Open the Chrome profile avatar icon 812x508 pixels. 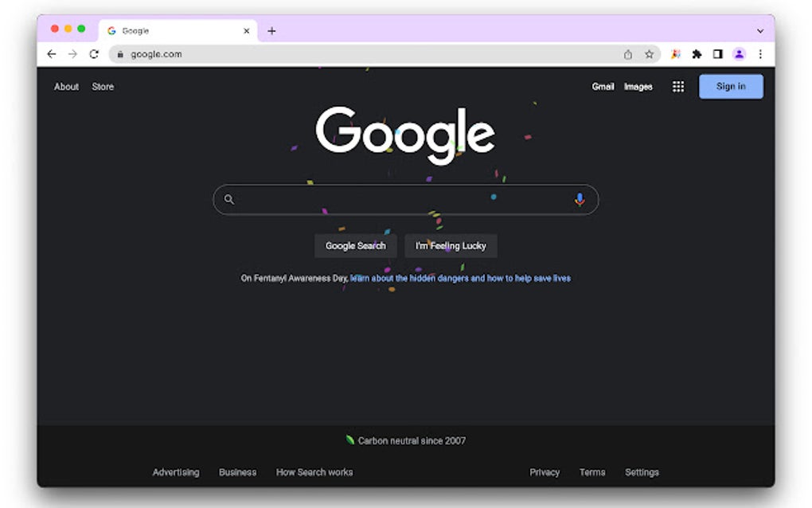tap(739, 54)
